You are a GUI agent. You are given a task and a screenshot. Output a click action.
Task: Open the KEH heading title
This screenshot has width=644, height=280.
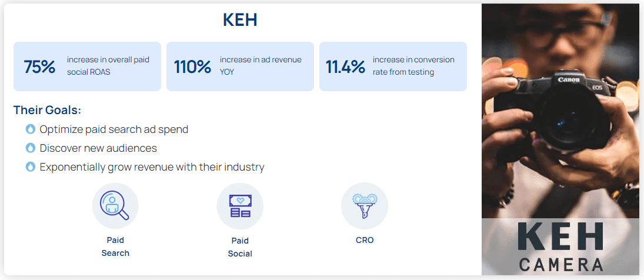[240, 20]
